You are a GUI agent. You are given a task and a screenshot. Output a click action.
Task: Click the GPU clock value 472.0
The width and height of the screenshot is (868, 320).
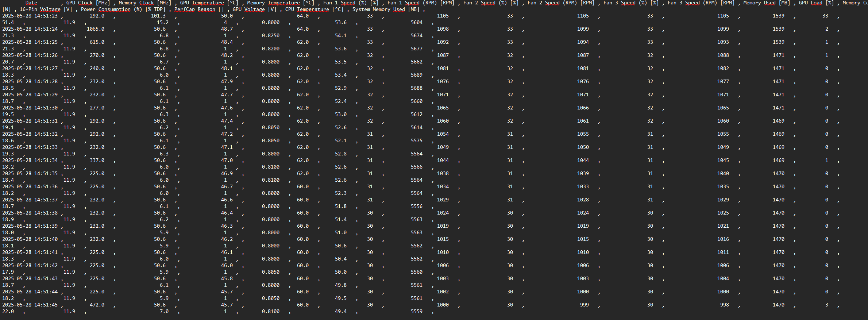[97, 305]
